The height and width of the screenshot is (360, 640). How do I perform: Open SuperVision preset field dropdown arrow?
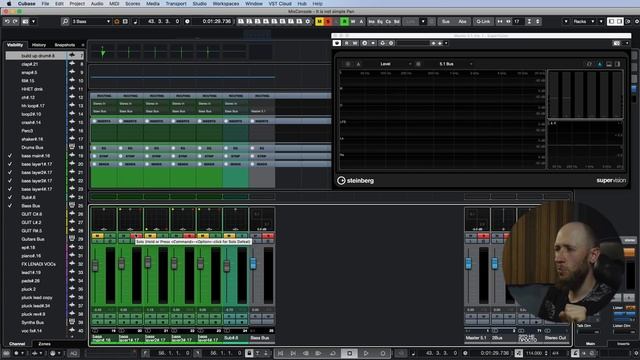446,43
